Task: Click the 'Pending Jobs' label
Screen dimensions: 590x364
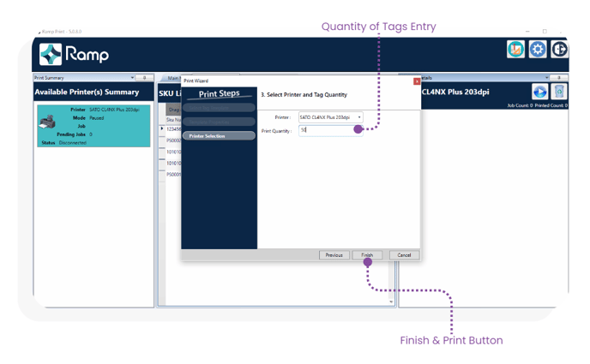Action: [71, 134]
